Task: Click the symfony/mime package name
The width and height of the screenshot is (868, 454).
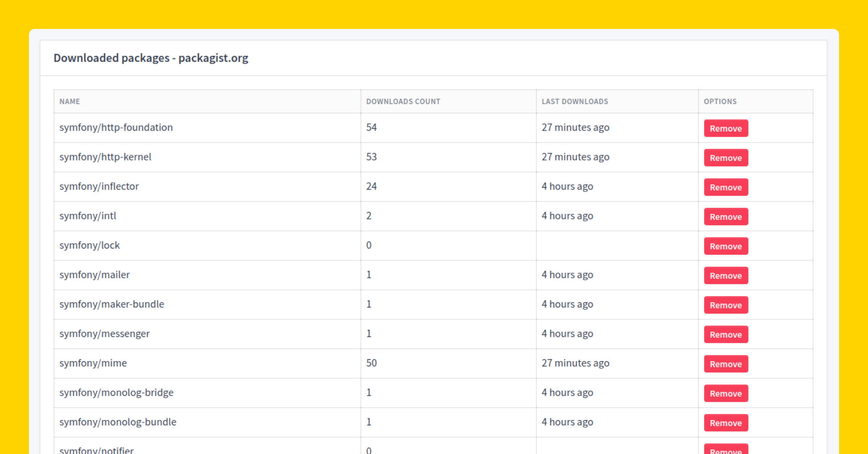Action: [93, 363]
